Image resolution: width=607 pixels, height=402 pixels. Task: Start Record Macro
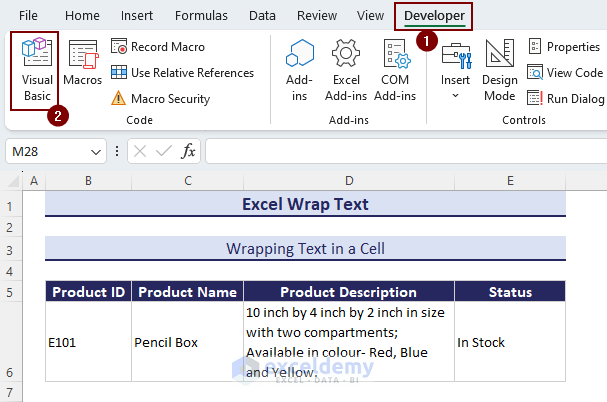[x=158, y=47]
